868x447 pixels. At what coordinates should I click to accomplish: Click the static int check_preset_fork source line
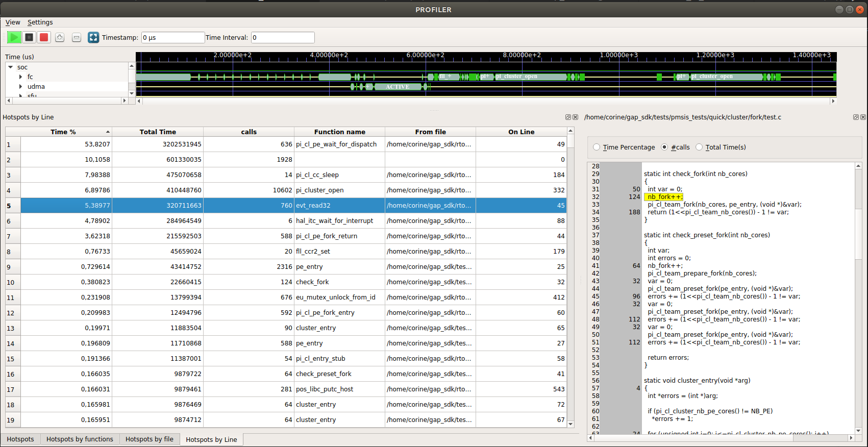(x=707, y=235)
